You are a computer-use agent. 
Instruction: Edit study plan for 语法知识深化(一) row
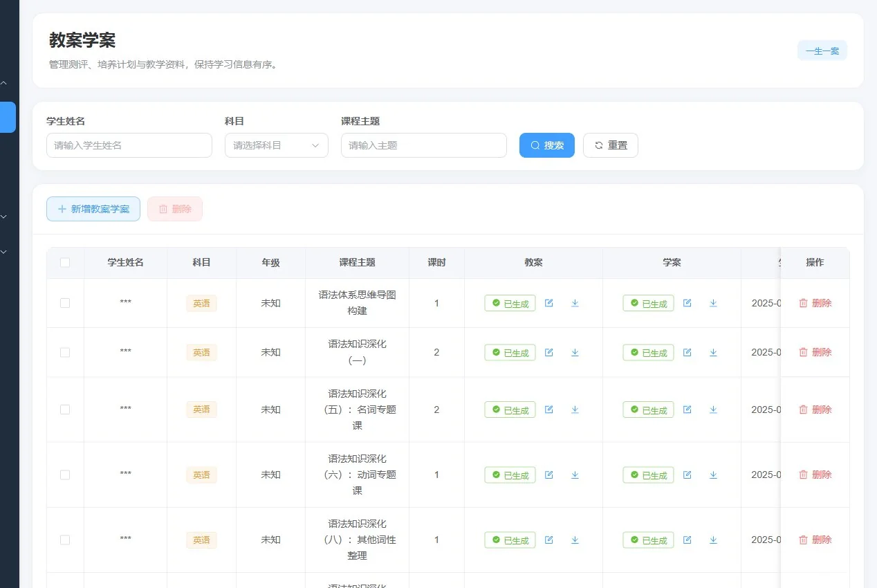pyautogui.click(x=687, y=352)
